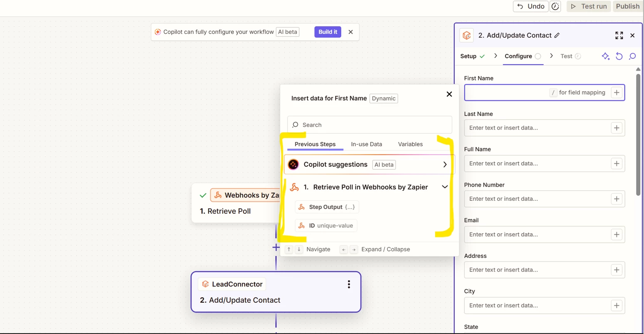Rename step with pencil edit icon

tap(557, 35)
